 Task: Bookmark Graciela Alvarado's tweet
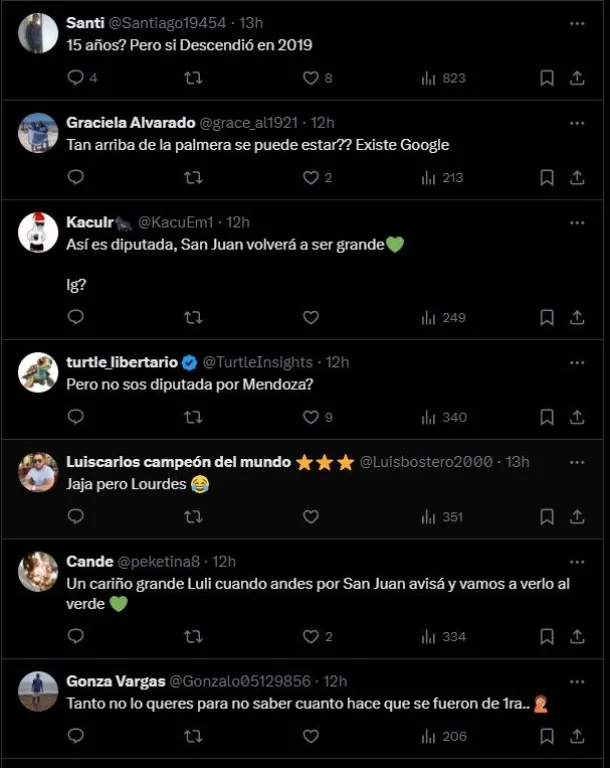point(547,178)
